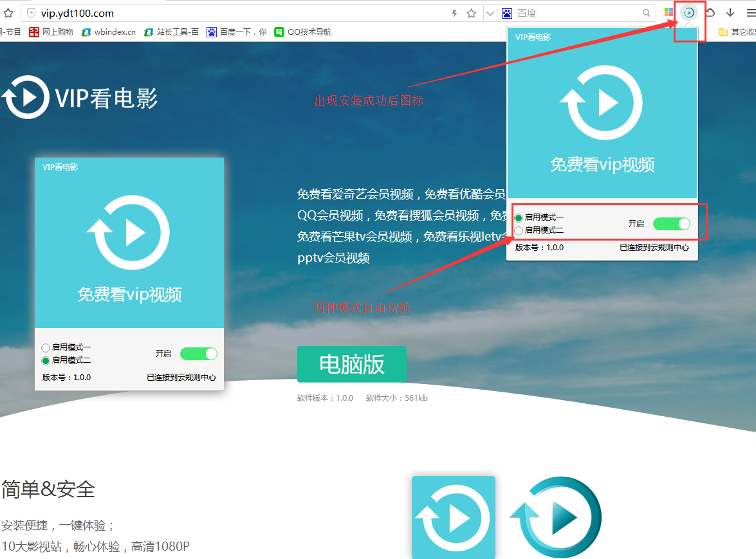
Task: Click the undo/restore closed tab icon
Action: point(711,13)
